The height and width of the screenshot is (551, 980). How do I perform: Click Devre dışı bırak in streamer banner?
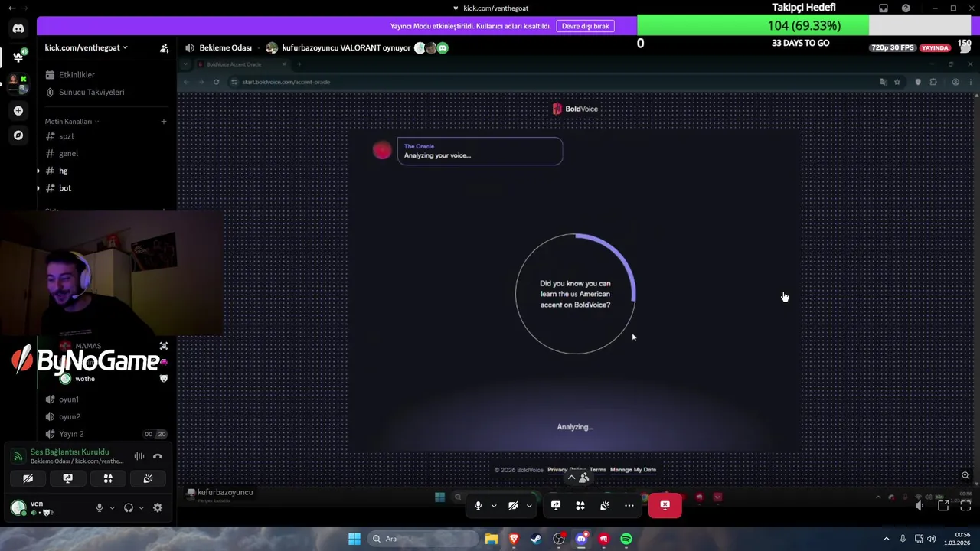click(585, 26)
